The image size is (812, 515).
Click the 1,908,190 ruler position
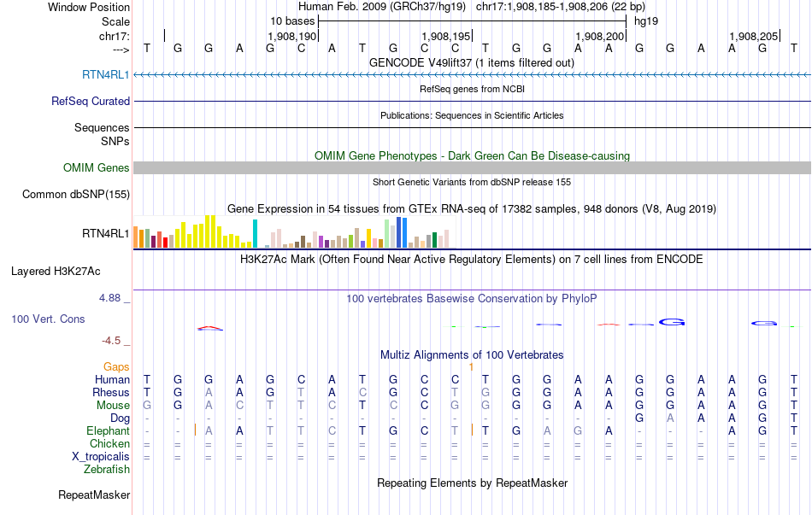pos(292,36)
